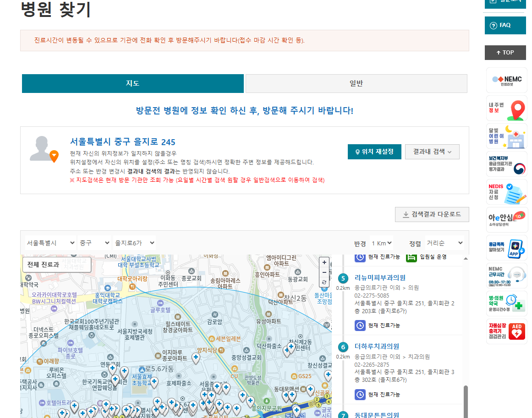Open 아이안심 소아상담센터 shortcut
The height and width of the screenshot is (418, 532).
pyautogui.click(x=506, y=220)
